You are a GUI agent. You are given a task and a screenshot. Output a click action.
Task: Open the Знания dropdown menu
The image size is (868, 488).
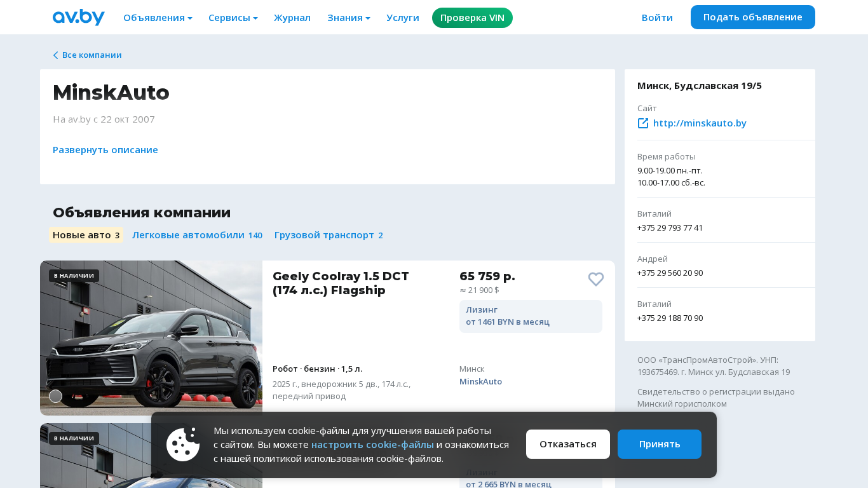tap(349, 18)
